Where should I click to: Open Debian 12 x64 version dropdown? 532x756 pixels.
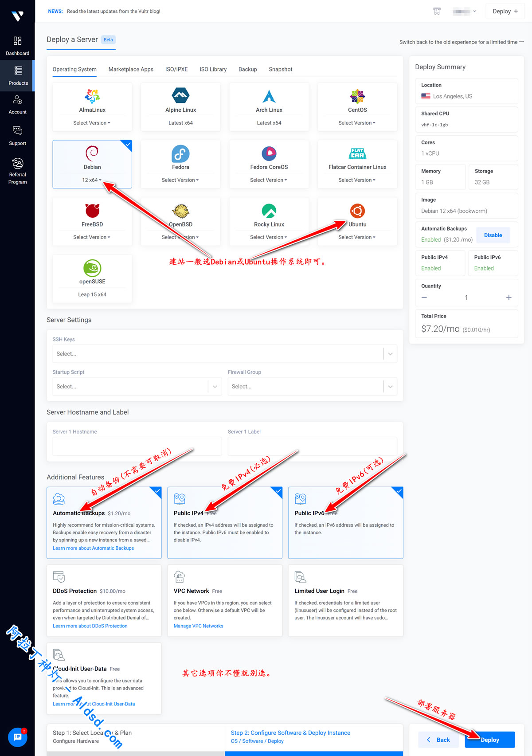click(92, 180)
